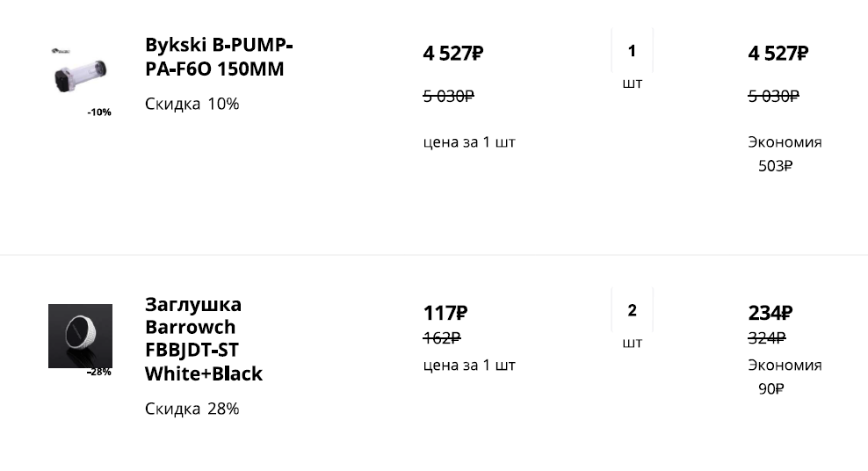Click the crossed-out 324₽ total price
Screen dimensions: 868x471
(x=767, y=338)
